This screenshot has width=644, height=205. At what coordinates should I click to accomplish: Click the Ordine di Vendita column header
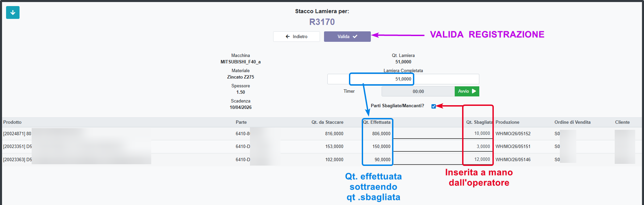tap(572, 122)
